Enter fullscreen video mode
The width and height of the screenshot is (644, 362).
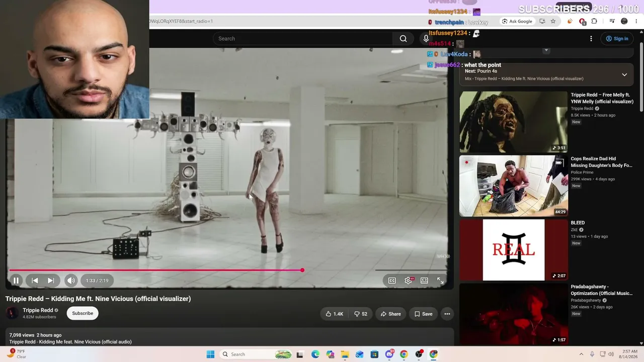[x=440, y=281]
